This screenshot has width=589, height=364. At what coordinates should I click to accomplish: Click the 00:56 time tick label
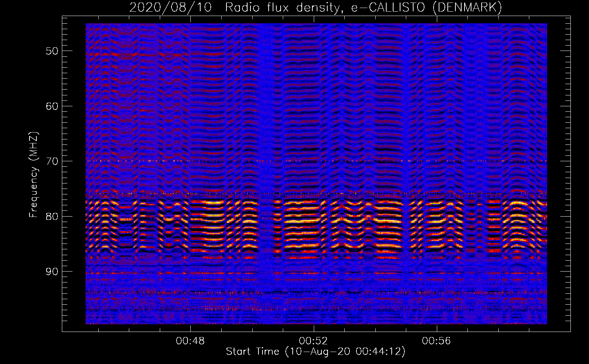tap(436, 341)
